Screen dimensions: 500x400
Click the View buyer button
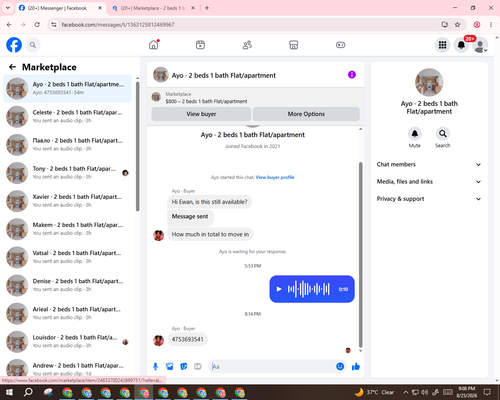pyautogui.click(x=201, y=114)
